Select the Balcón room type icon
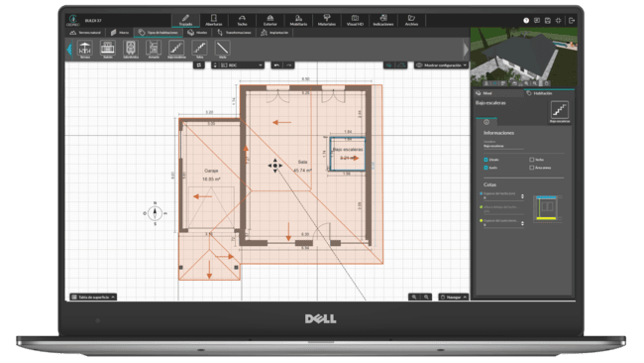The width and height of the screenshot is (644, 363). tap(108, 49)
